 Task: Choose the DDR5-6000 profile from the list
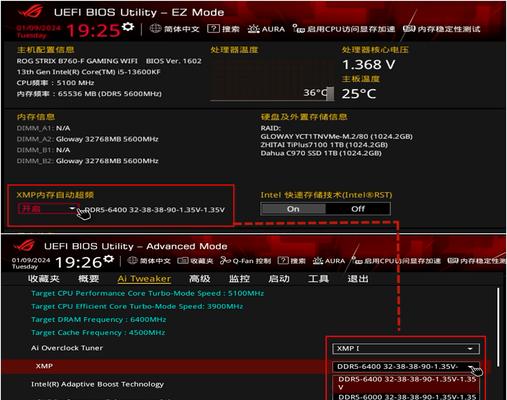[x=407, y=397]
